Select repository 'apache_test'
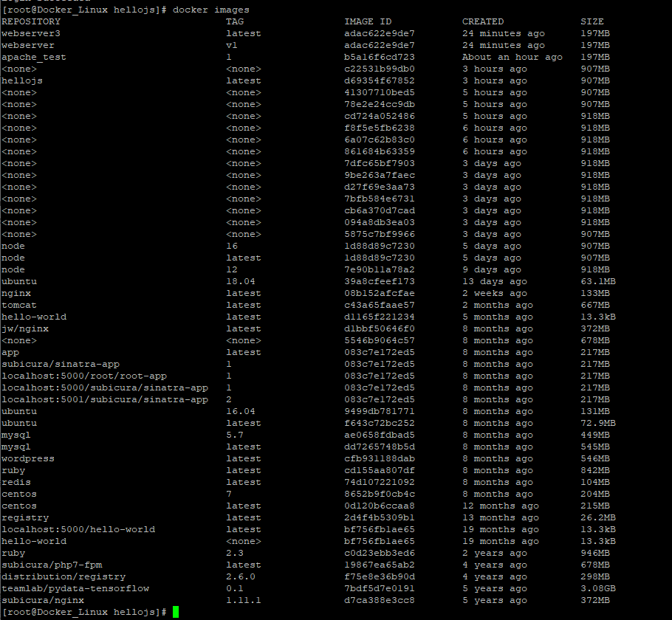The height and width of the screenshot is (620, 672). point(34,57)
